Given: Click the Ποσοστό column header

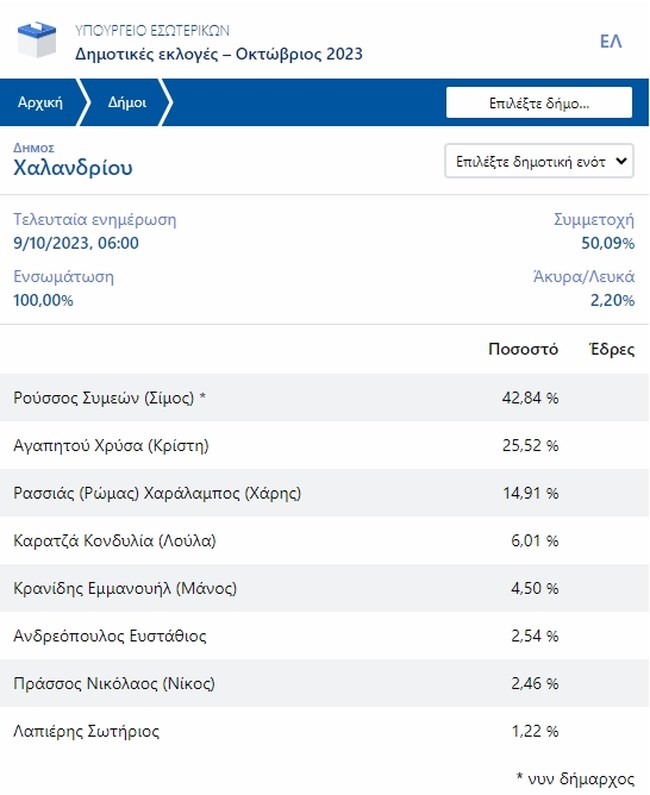Looking at the screenshot, I should [x=523, y=350].
